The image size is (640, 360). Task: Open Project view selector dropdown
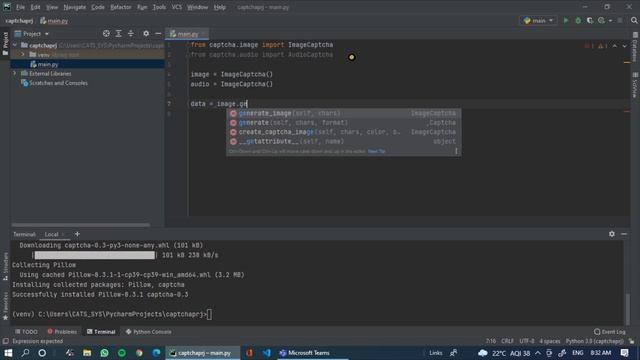pyautogui.click(x=32, y=34)
